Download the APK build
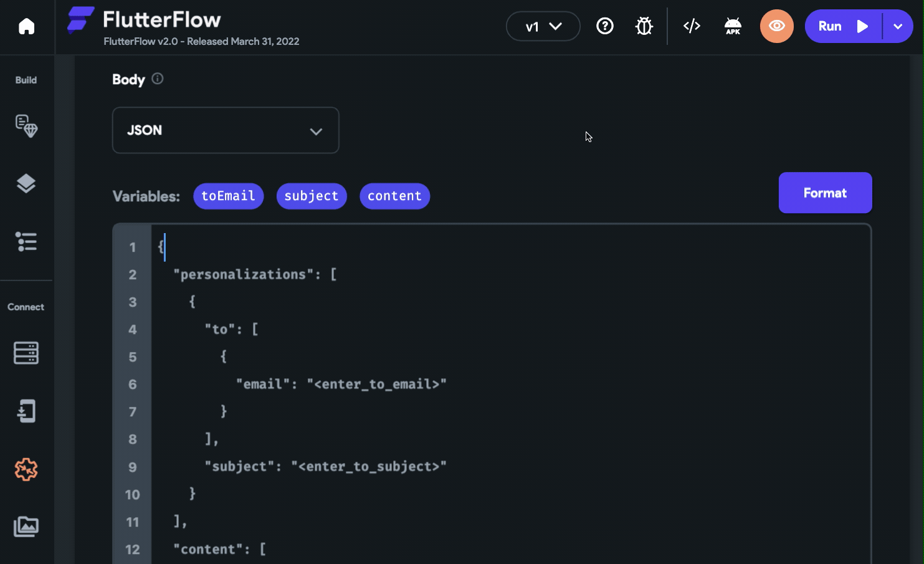The image size is (924, 564). click(x=733, y=26)
